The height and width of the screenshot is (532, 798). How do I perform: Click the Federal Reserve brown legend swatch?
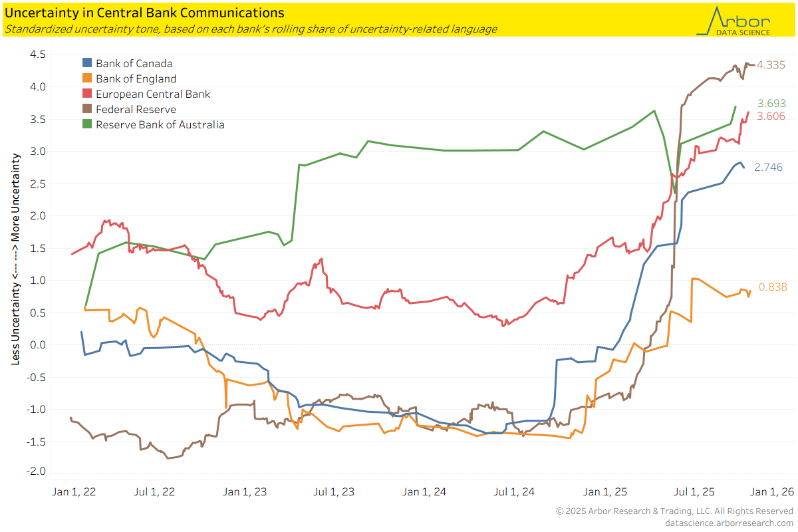click(86, 109)
